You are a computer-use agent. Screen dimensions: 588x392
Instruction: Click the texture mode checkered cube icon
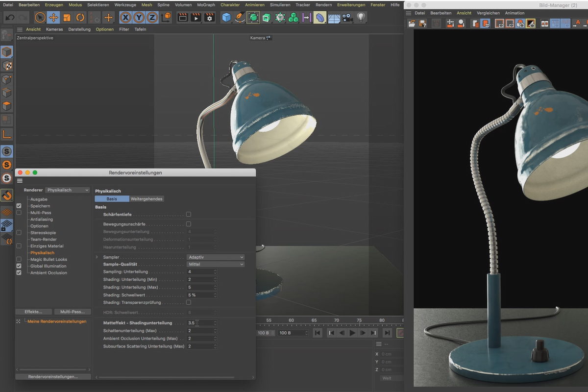pyautogui.click(x=7, y=65)
